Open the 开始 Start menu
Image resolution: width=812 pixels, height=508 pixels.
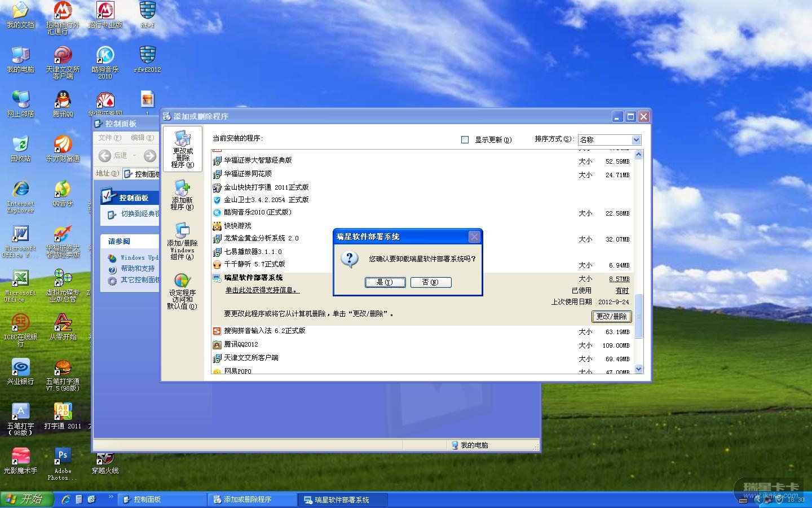click(x=27, y=500)
